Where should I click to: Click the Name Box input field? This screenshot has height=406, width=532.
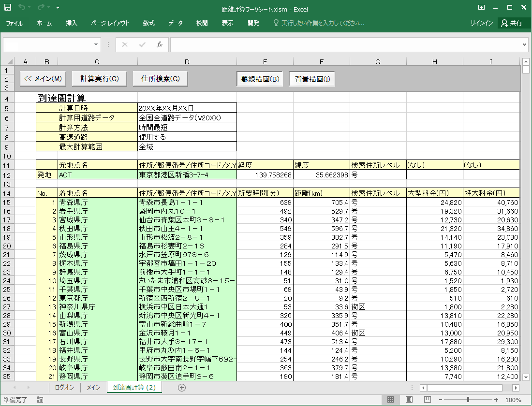(47, 44)
